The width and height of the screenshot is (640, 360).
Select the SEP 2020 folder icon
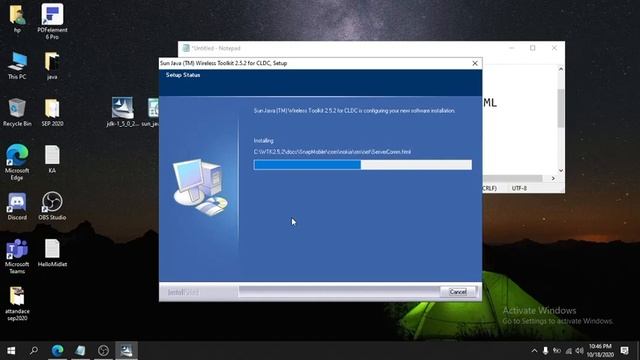tap(52, 112)
